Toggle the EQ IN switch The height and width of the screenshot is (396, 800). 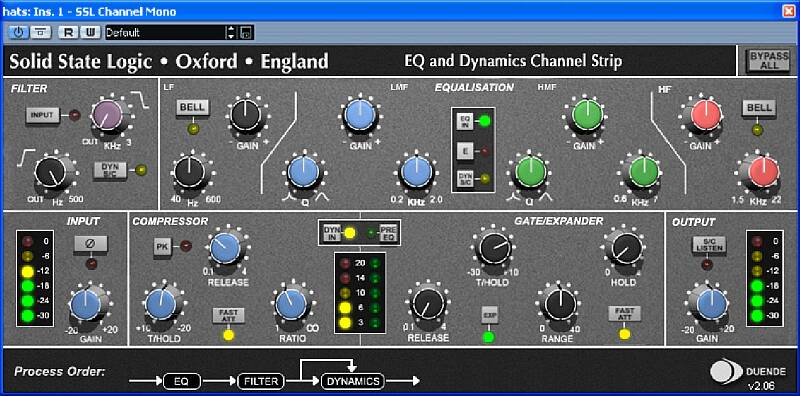coord(465,121)
